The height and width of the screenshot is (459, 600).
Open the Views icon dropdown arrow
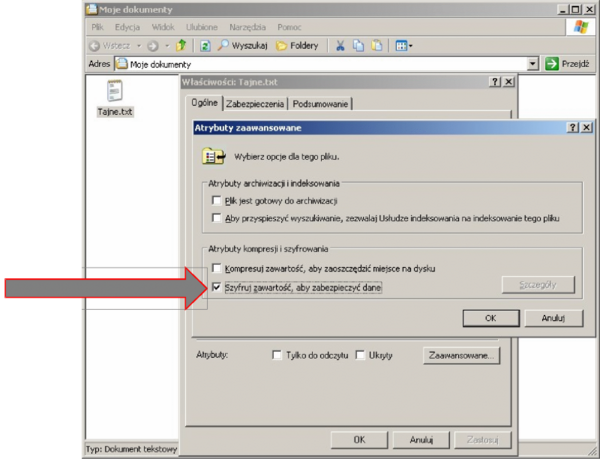pyautogui.click(x=410, y=46)
